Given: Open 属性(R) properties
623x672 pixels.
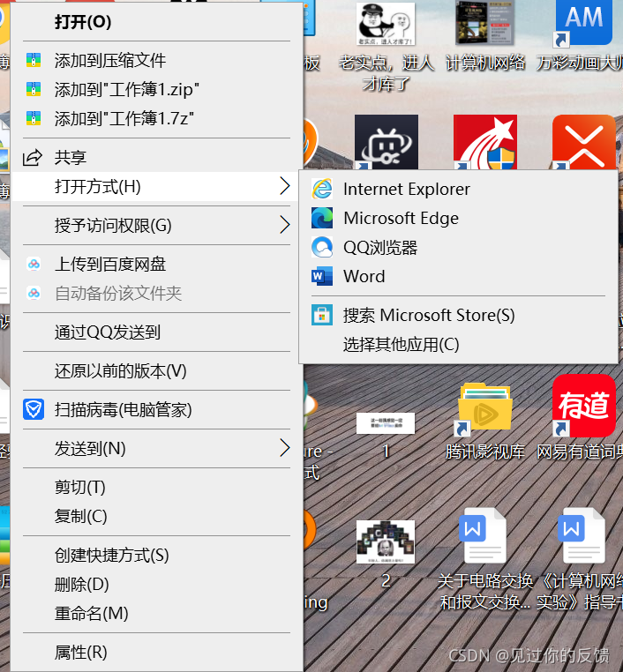Looking at the screenshot, I should (x=156, y=653).
